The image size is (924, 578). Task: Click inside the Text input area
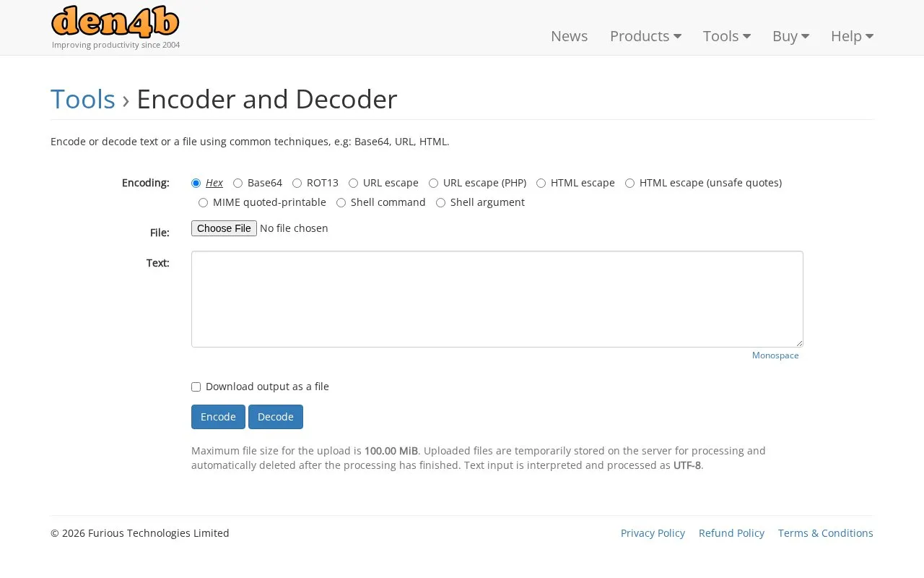coord(497,299)
